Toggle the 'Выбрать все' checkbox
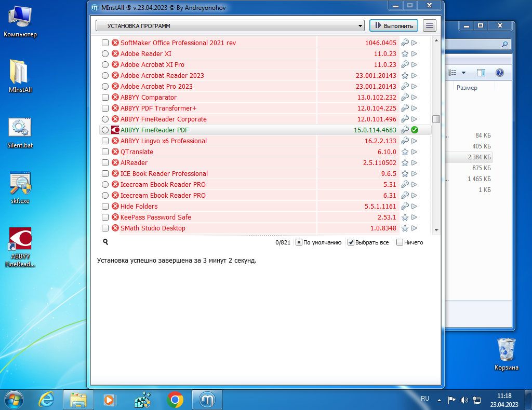The height and width of the screenshot is (410, 532). coord(351,242)
